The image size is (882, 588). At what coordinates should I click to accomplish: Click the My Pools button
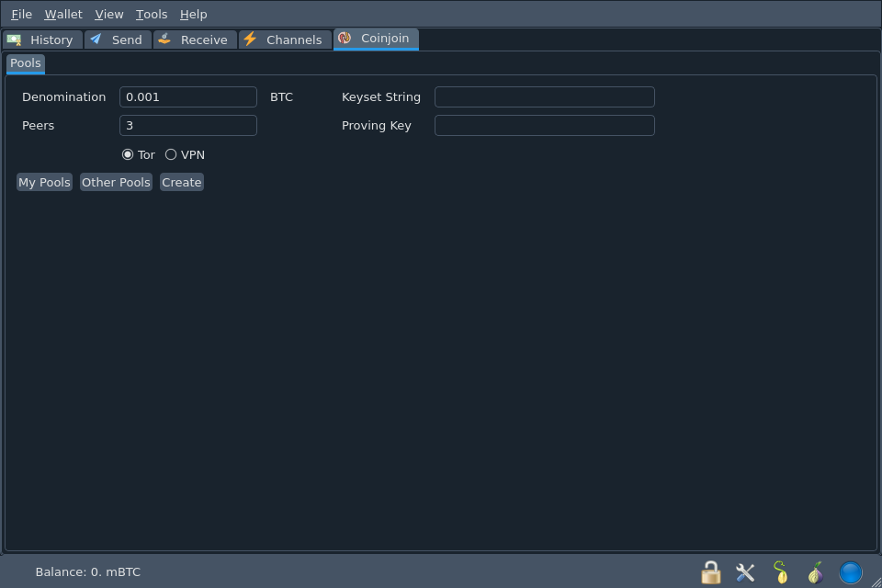coord(44,182)
